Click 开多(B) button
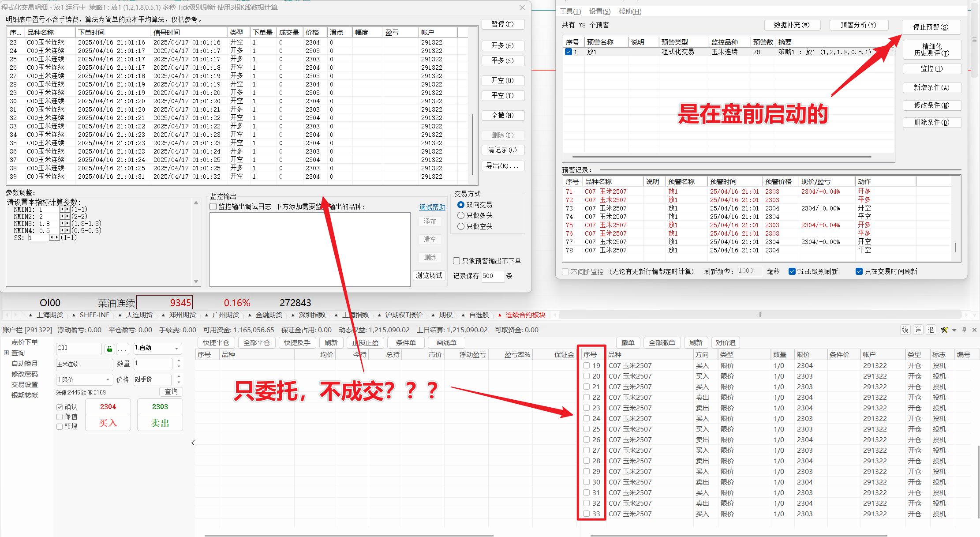This screenshot has height=537, width=980. pyautogui.click(x=503, y=45)
